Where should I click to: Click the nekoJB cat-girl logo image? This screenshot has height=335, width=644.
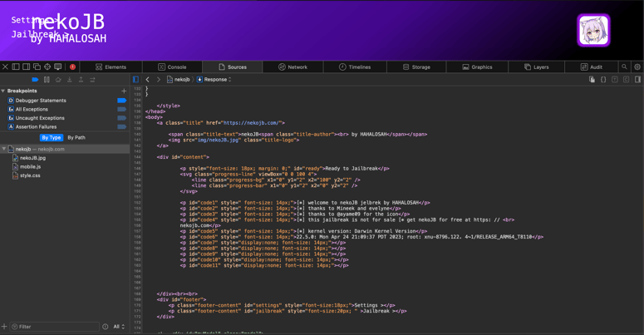(x=593, y=31)
